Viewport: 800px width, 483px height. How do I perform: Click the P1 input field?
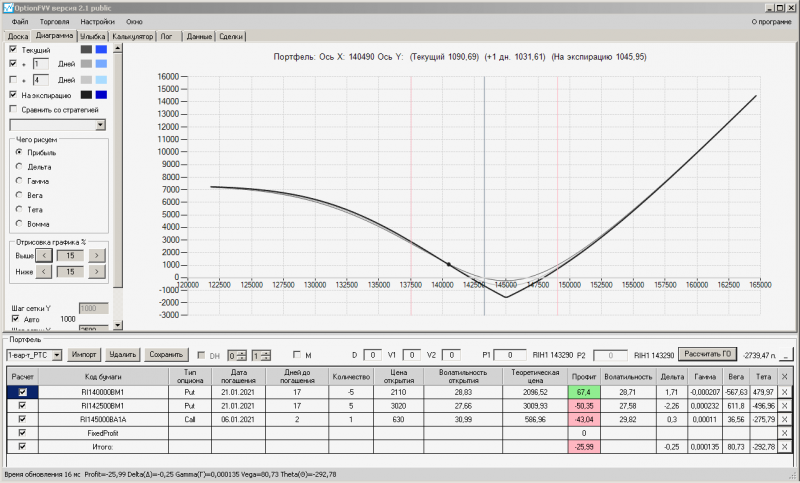510,355
